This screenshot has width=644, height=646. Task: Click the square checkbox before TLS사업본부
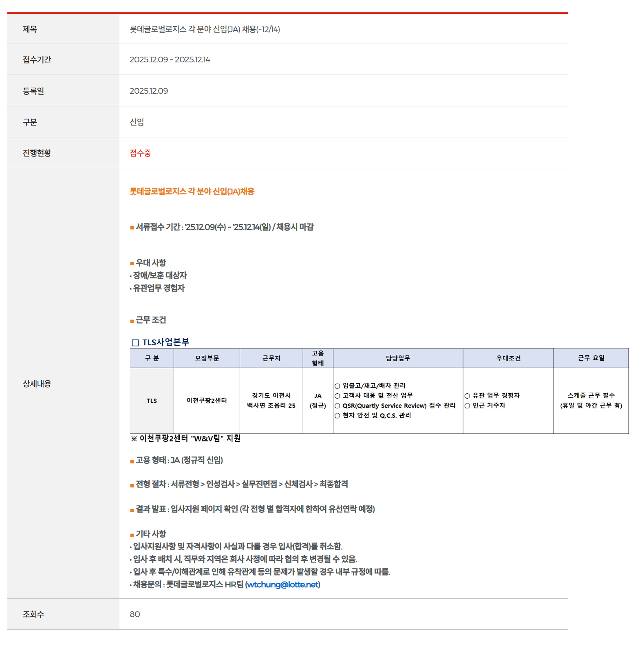[x=135, y=343]
